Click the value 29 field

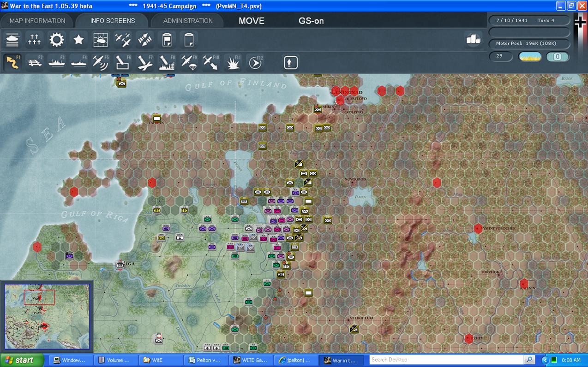pos(500,56)
